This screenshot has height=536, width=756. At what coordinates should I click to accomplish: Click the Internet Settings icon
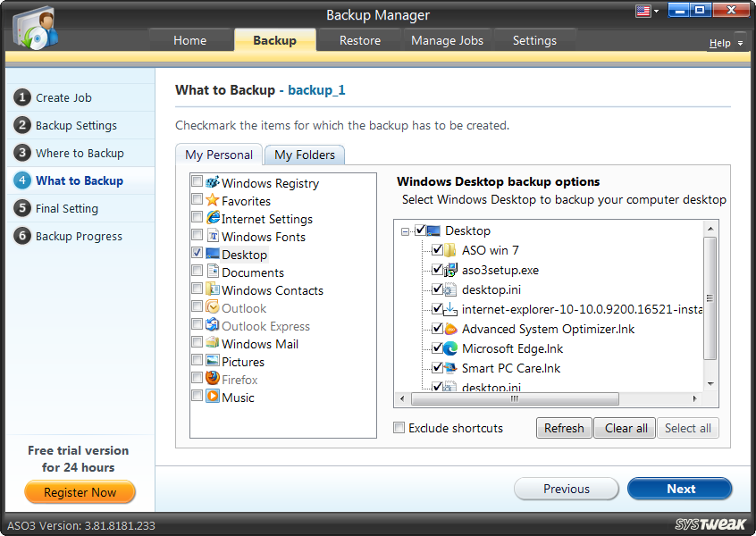[x=211, y=218]
